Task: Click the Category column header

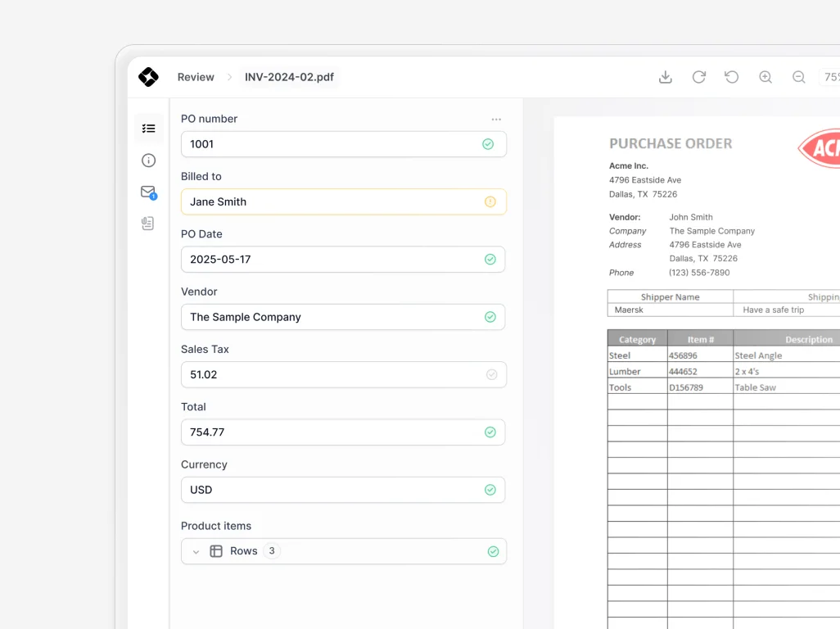Action: [x=638, y=339]
